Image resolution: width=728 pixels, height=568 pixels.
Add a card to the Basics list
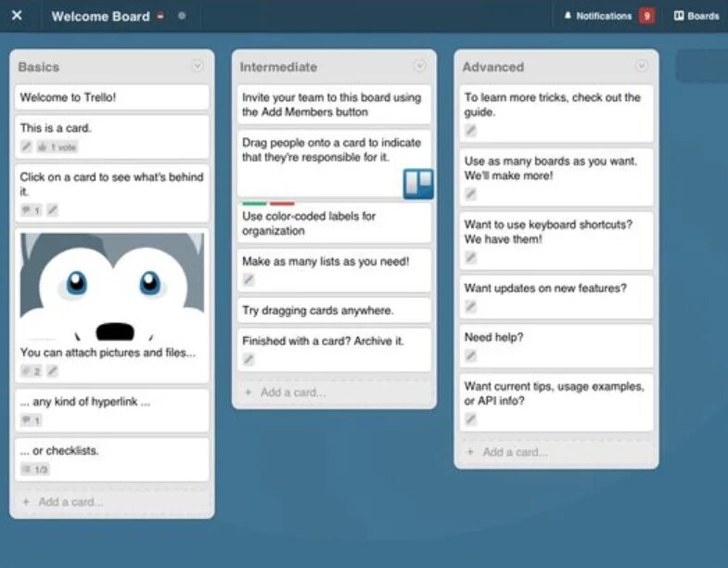coord(112,502)
